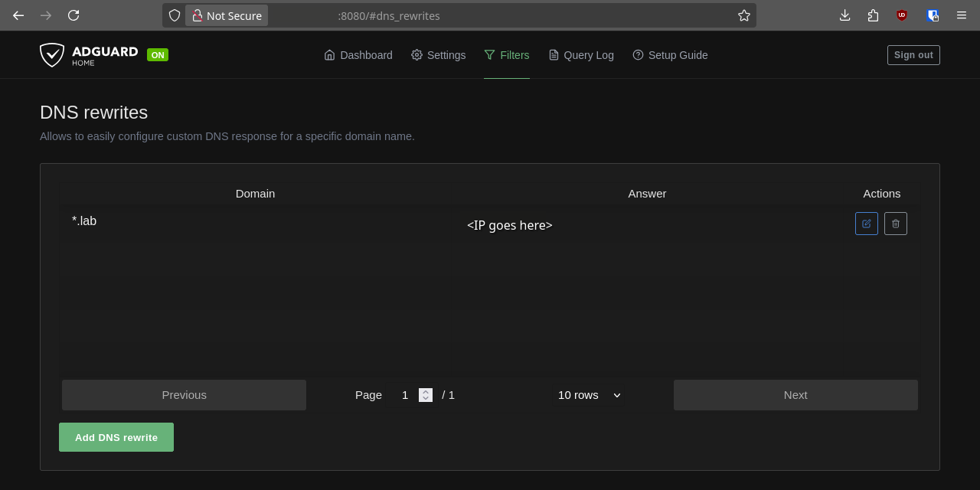The image size is (980, 490).
Task: Open the Query Log tab
Action: (x=580, y=55)
